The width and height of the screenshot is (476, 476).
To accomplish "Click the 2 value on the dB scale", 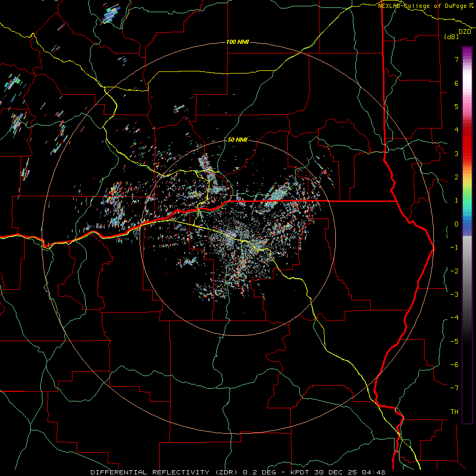I will point(456,177).
